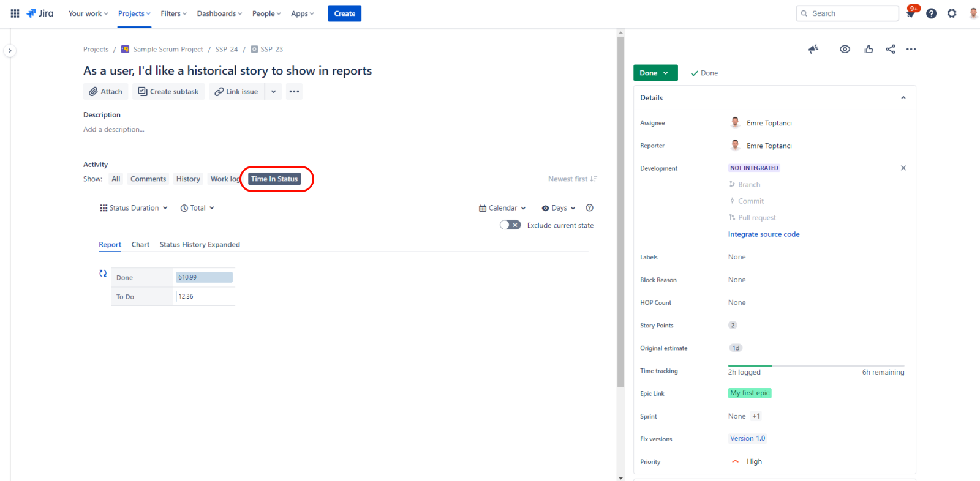The height and width of the screenshot is (481, 980).
Task: Click the share issue icon
Action: (890, 49)
